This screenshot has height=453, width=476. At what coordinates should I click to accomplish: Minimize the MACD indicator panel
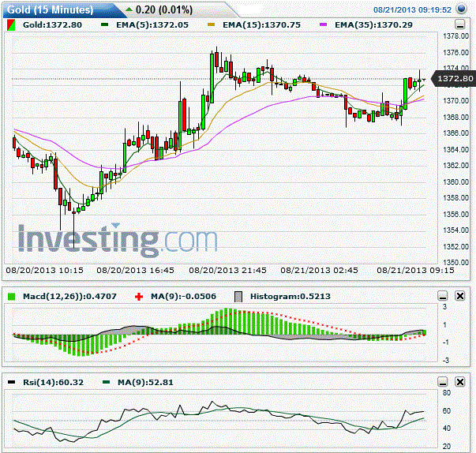point(443,295)
